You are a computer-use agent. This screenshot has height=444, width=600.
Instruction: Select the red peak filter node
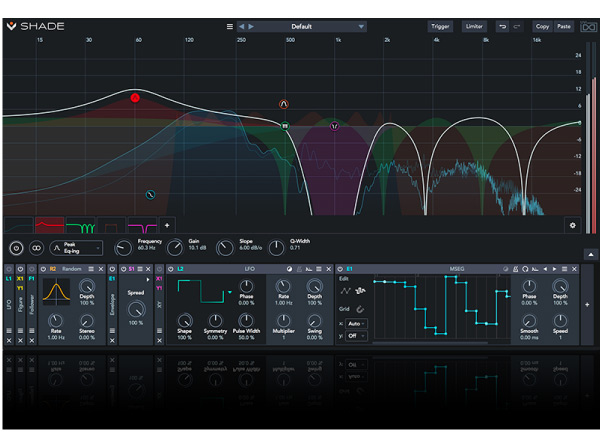tap(135, 98)
